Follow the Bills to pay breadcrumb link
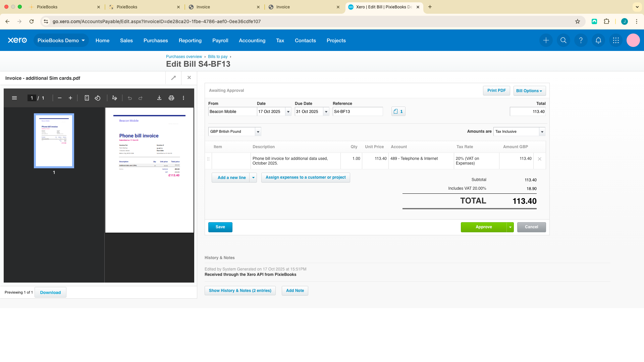 pos(218,57)
